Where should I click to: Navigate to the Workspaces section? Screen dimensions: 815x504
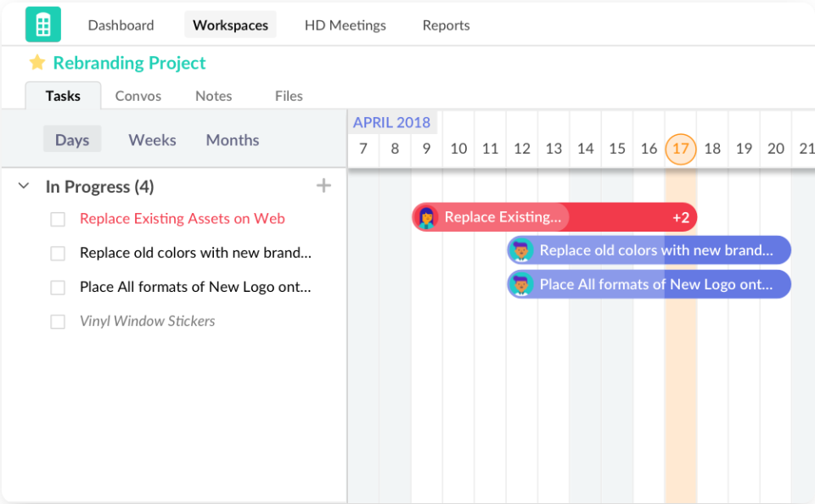click(x=230, y=25)
